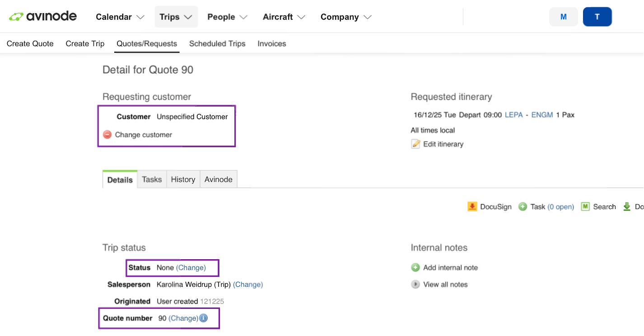644x336 pixels.
Task: Click the Quote number info icon
Action: point(204,318)
